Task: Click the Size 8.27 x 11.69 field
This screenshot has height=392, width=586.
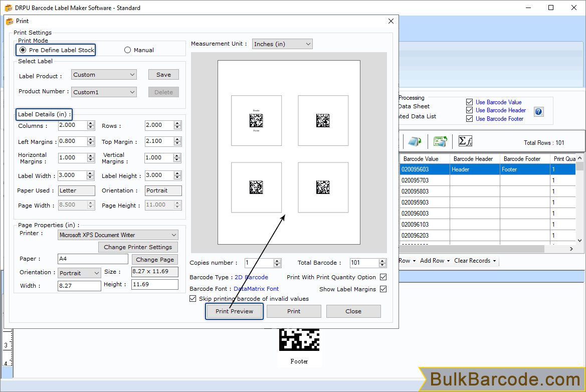Action: click(x=155, y=272)
